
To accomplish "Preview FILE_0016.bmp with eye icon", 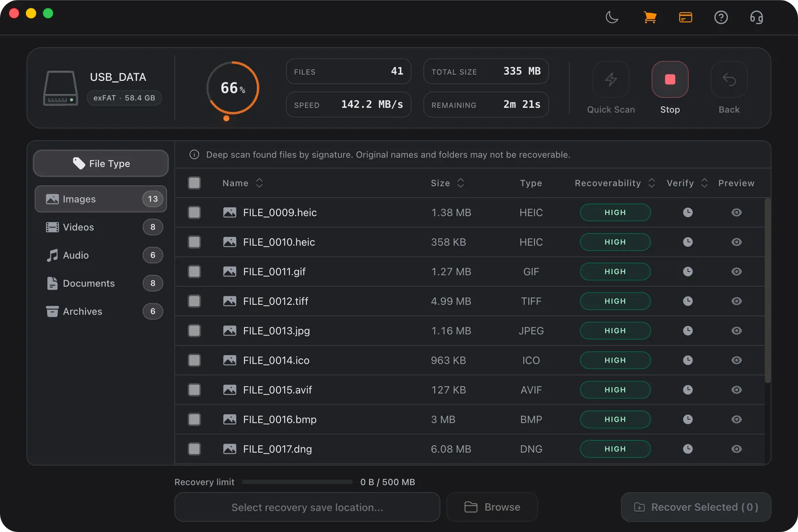I will (737, 420).
